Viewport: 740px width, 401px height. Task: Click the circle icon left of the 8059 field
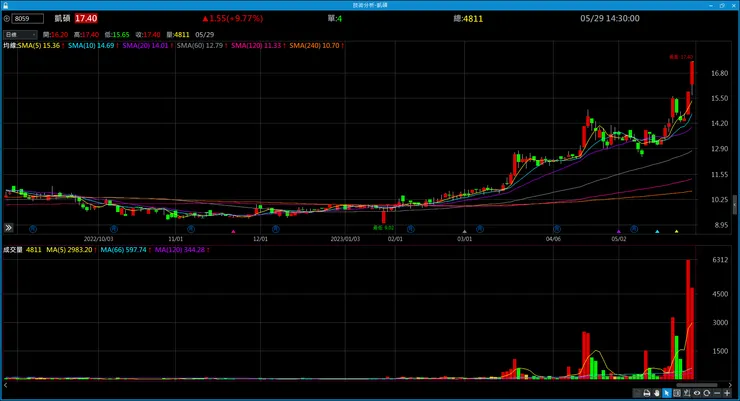click(x=7, y=19)
